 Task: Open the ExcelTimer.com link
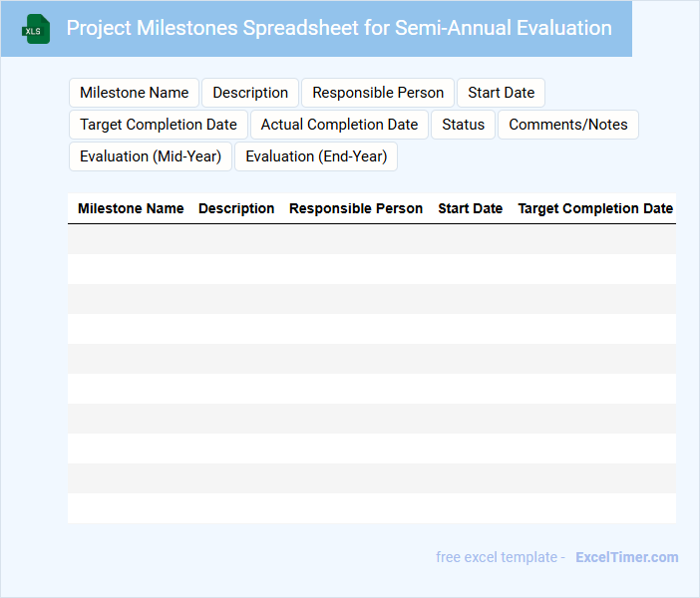(626, 557)
